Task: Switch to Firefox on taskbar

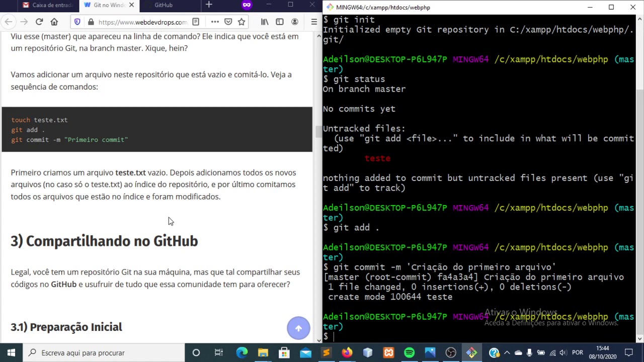Action: pos(347,353)
